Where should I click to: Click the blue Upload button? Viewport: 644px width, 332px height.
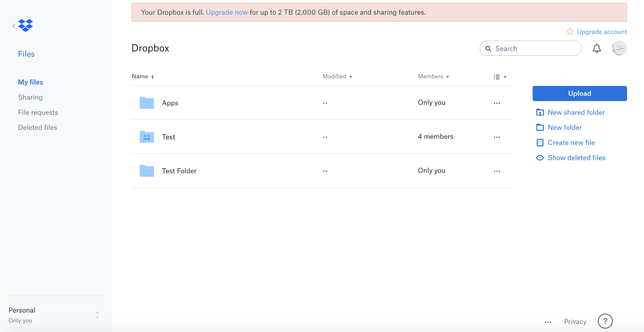579,93
